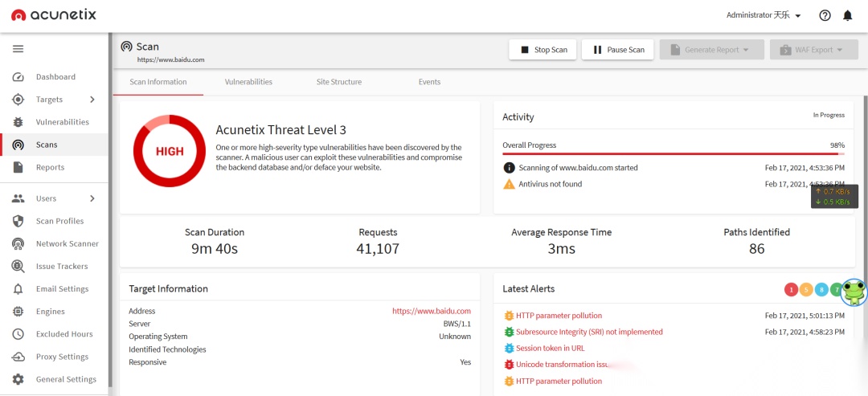868x396 pixels.
Task: Click the Vulnerabilities bug icon in sidebar
Action: (18, 122)
